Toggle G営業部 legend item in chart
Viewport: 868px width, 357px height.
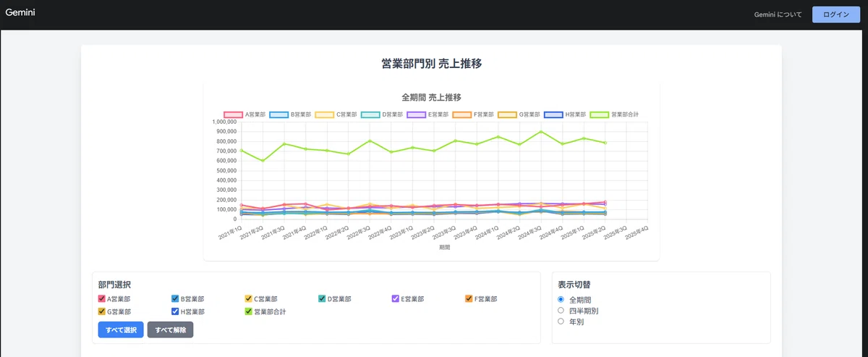point(518,114)
